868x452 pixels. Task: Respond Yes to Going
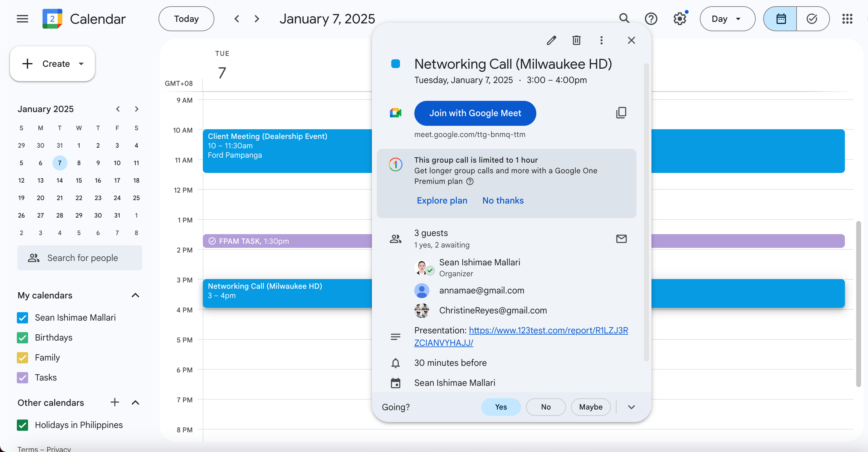tap(501, 407)
